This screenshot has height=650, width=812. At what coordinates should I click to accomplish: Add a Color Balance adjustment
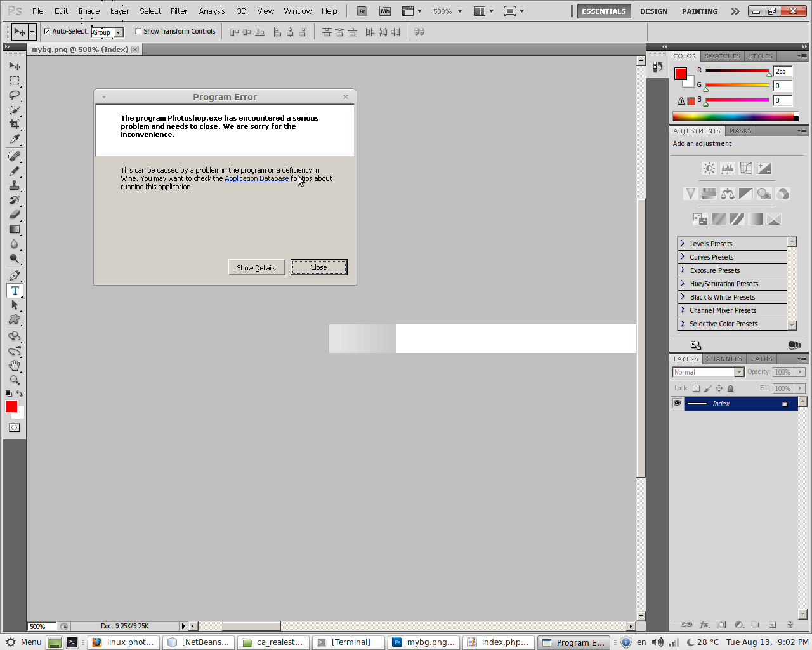click(x=728, y=194)
